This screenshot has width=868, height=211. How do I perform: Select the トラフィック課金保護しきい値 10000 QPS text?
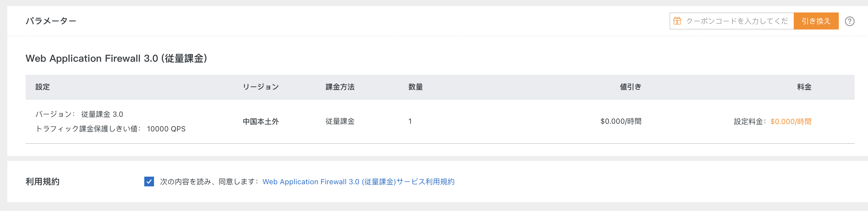(111, 128)
